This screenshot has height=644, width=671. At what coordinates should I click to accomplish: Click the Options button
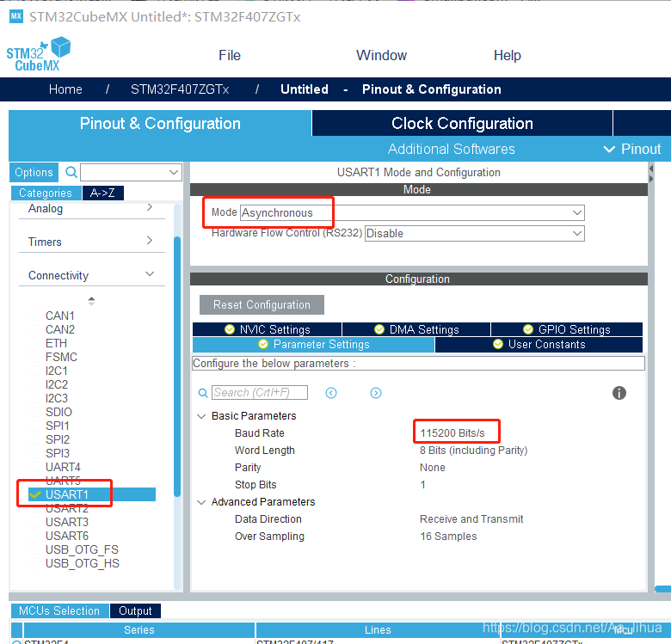pos(34,172)
